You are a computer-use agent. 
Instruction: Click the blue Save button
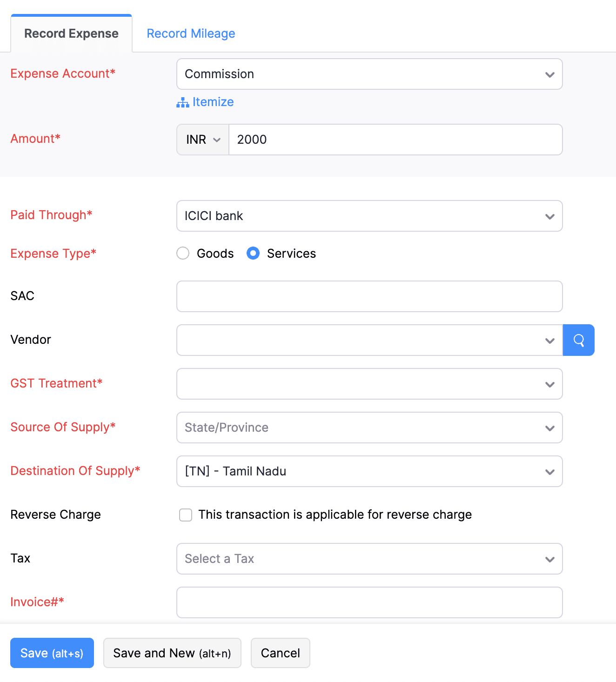click(52, 653)
